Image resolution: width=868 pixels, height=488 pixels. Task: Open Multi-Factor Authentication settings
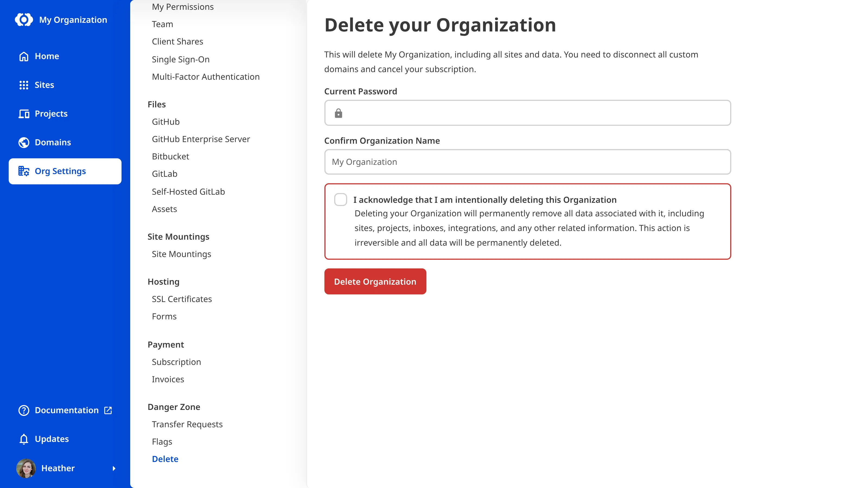pos(206,77)
